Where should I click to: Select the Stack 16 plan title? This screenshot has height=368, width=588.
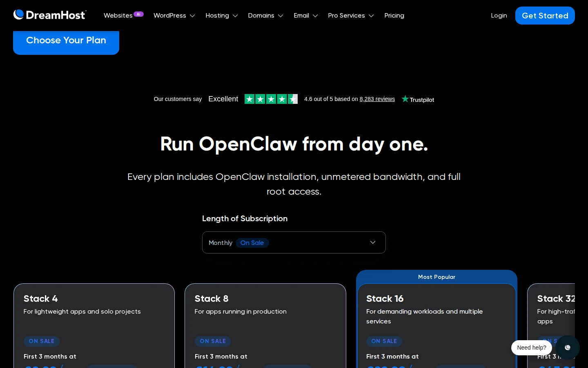click(385, 298)
